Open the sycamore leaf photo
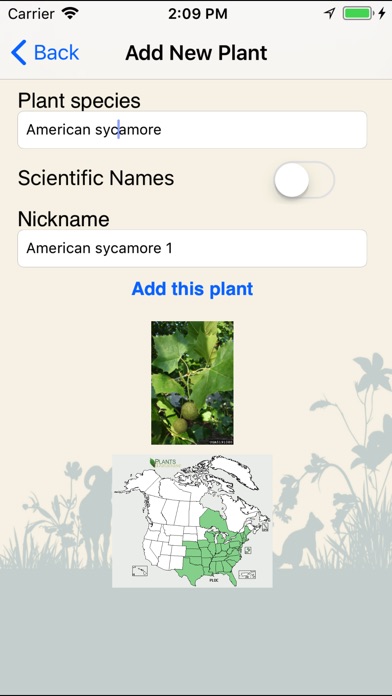This screenshot has height=696, width=392. (192, 383)
